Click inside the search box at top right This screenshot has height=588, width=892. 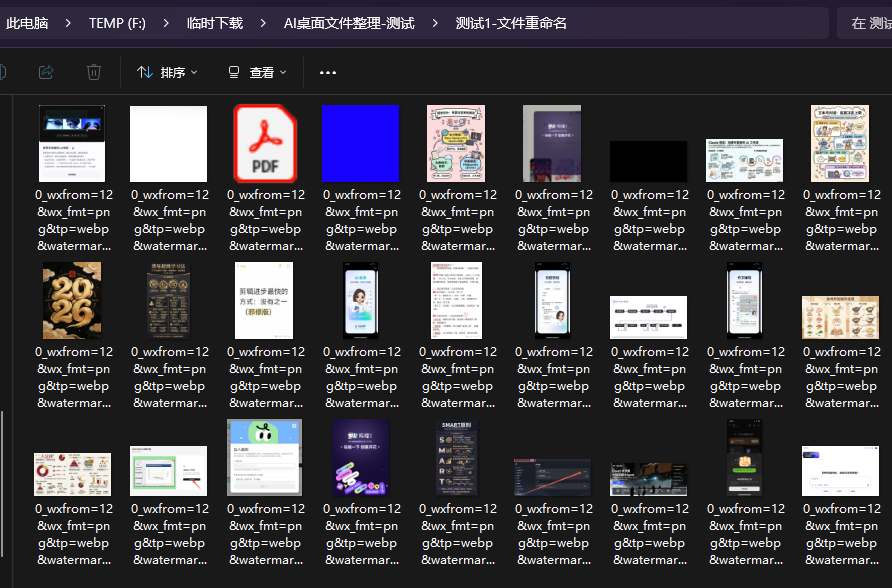[x=866, y=21]
